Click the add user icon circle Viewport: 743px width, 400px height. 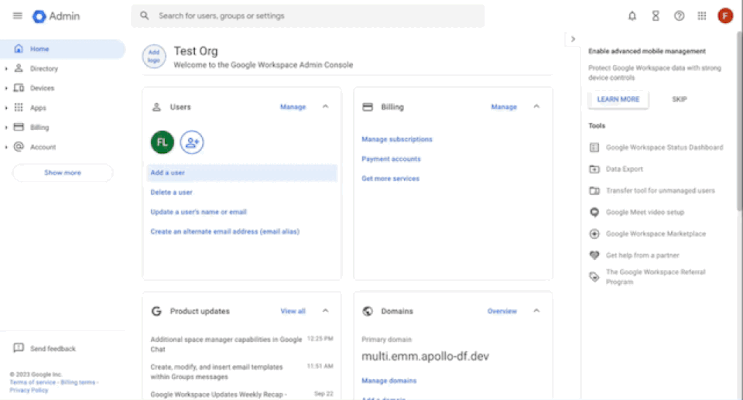pyautogui.click(x=192, y=142)
